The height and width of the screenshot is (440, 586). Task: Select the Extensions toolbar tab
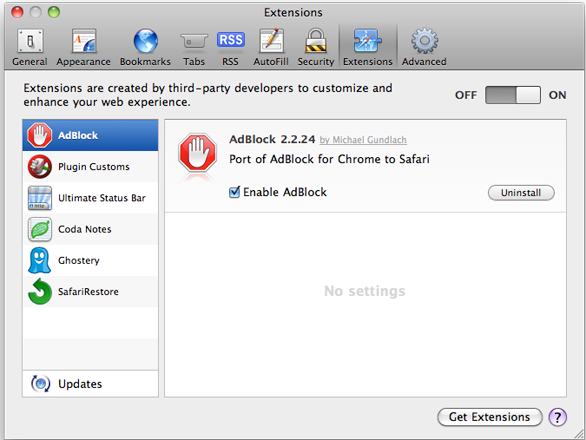click(368, 47)
